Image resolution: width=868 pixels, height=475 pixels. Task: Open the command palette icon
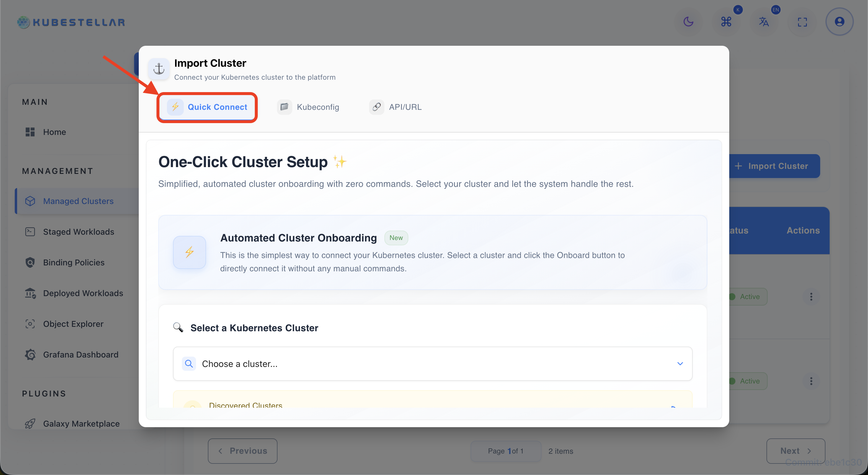tap(727, 22)
